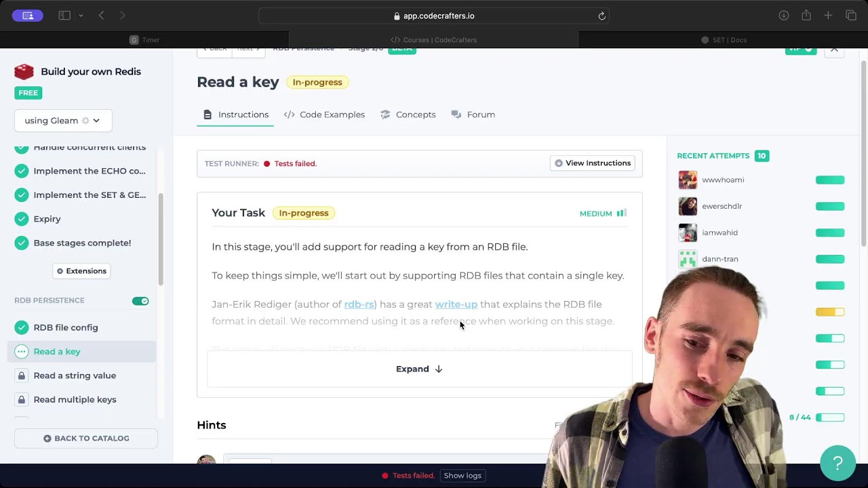868x488 pixels.
Task: Click the Hints heading
Action: (212, 425)
